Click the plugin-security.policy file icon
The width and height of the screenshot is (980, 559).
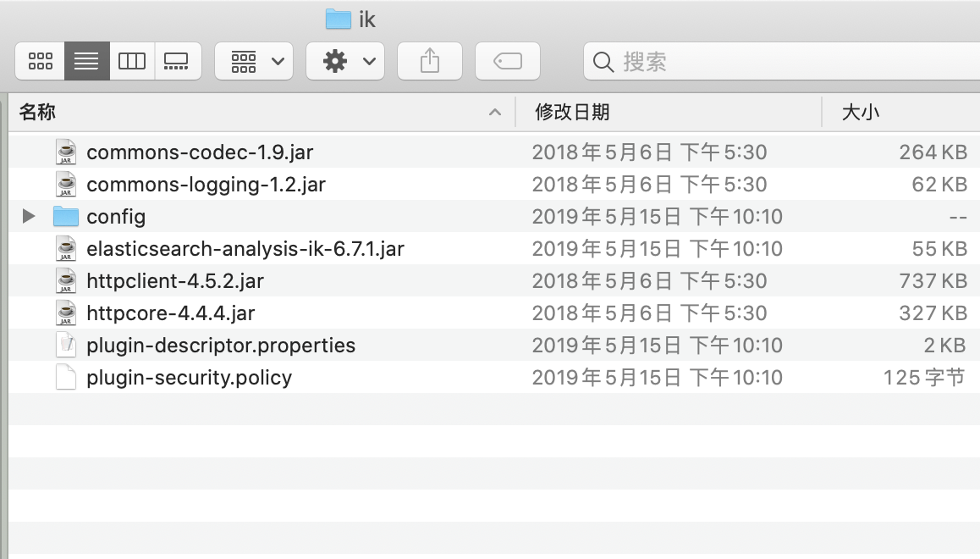point(66,378)
